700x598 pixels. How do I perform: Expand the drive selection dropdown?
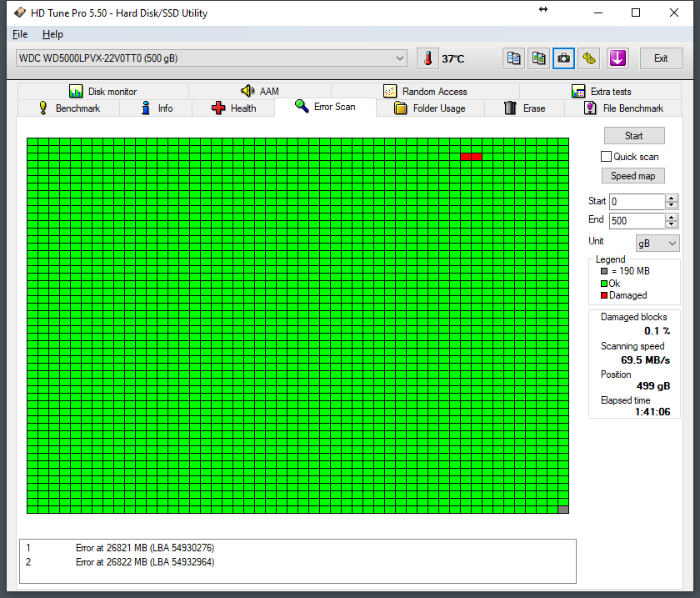tap(400, 58)
